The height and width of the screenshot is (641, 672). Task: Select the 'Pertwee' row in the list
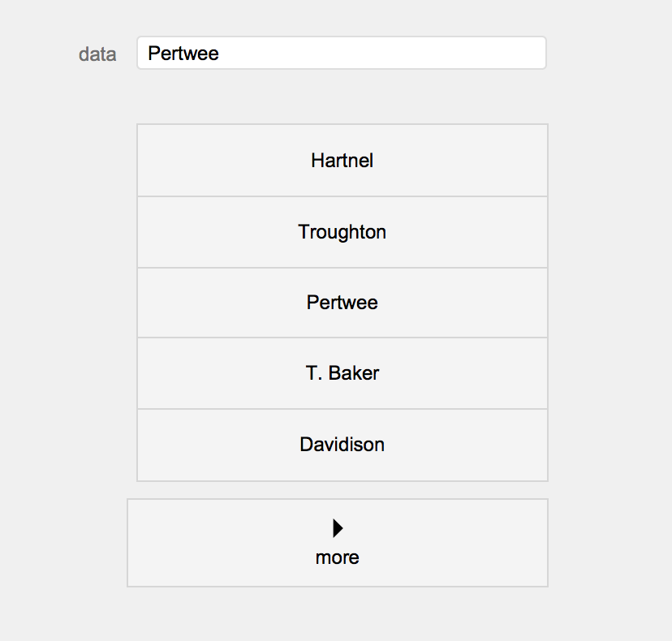point(342,303)
